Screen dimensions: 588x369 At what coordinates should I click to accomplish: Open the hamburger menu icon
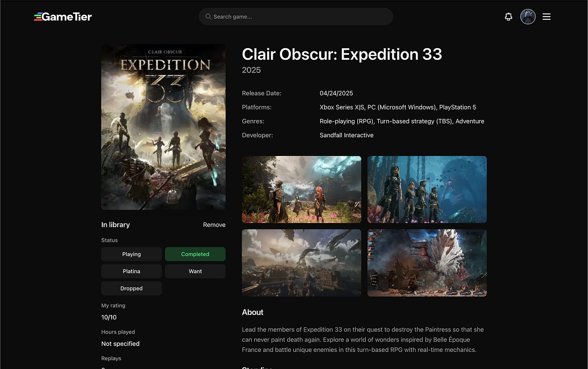[547, 17]
